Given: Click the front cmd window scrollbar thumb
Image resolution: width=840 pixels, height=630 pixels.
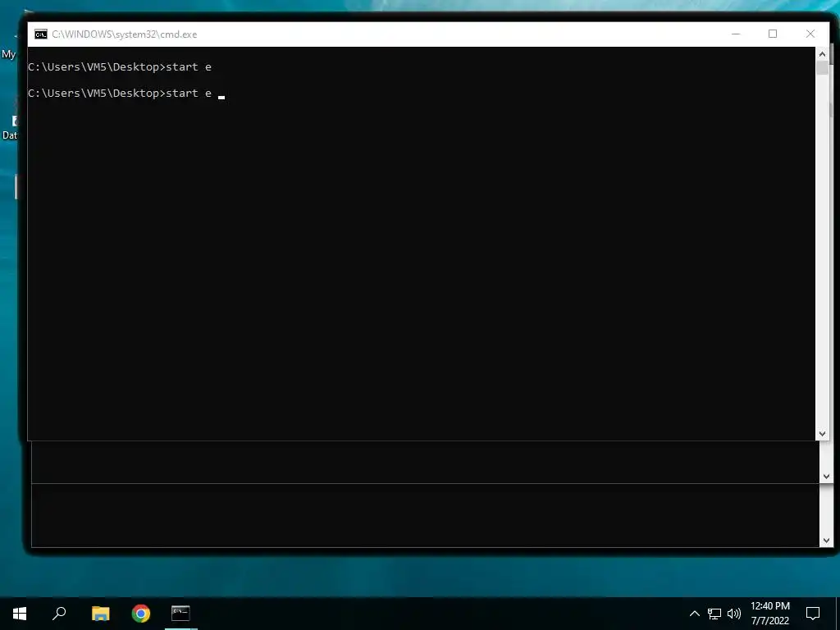Looking at the screenshot, I should (822, 68).
